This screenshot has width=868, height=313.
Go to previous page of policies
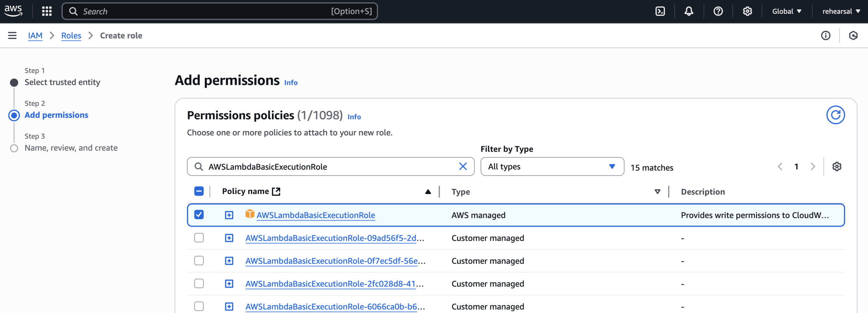tap(780, 166)
